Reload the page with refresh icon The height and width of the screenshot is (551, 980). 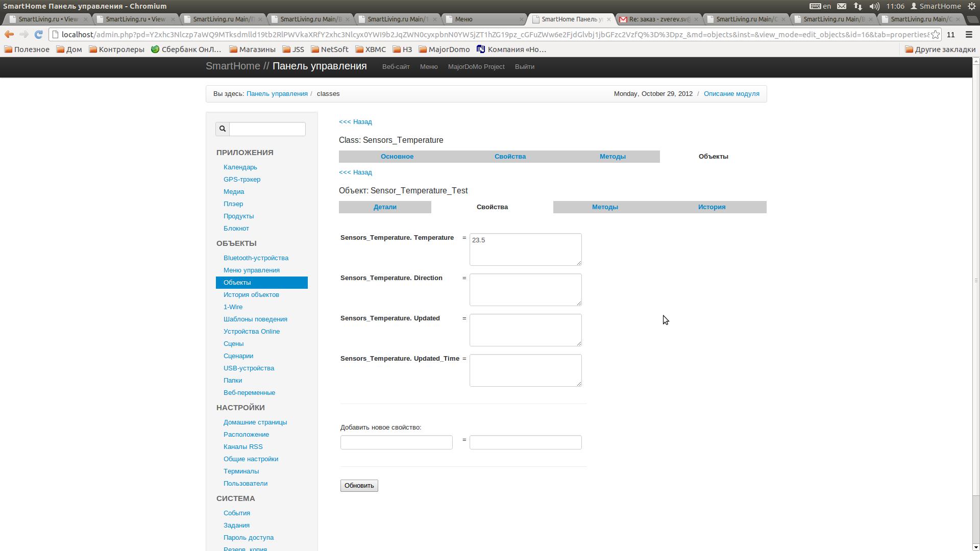(38, 35)
